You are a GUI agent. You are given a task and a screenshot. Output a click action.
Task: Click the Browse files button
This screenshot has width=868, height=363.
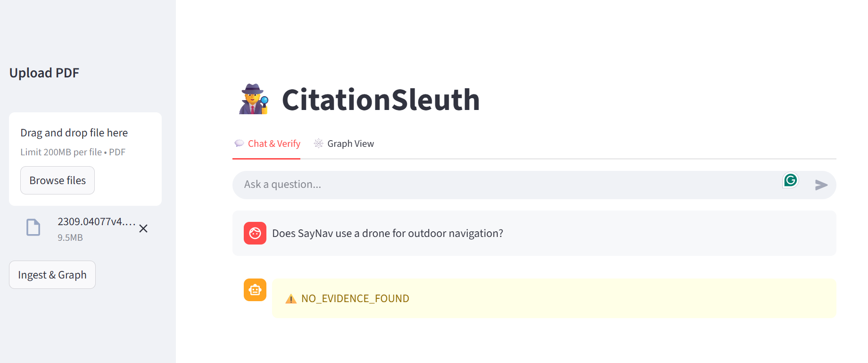tap(57, 180)
